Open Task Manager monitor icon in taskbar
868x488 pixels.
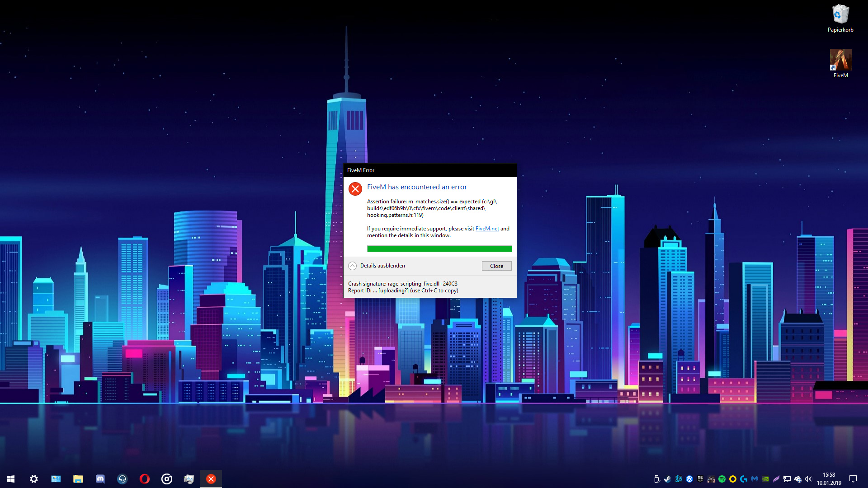tap(189, 479)
